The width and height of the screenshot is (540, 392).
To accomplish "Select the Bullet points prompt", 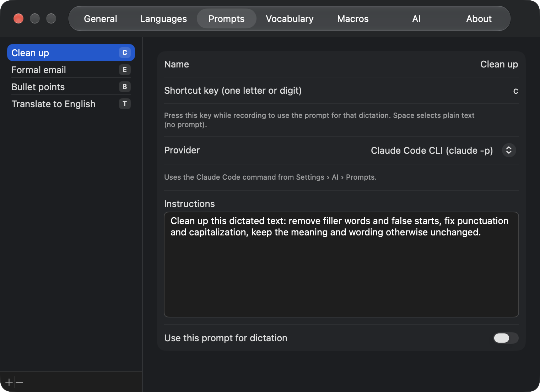I will [71, 87].
